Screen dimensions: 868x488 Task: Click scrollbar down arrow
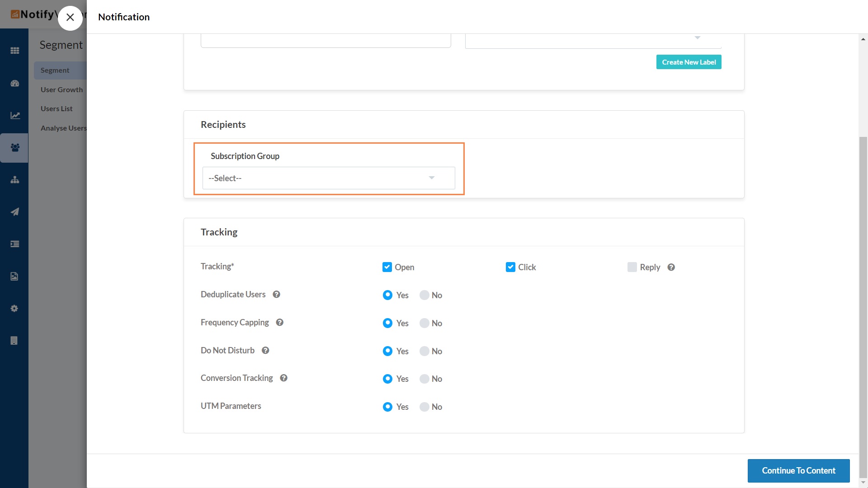click(863, 483)
